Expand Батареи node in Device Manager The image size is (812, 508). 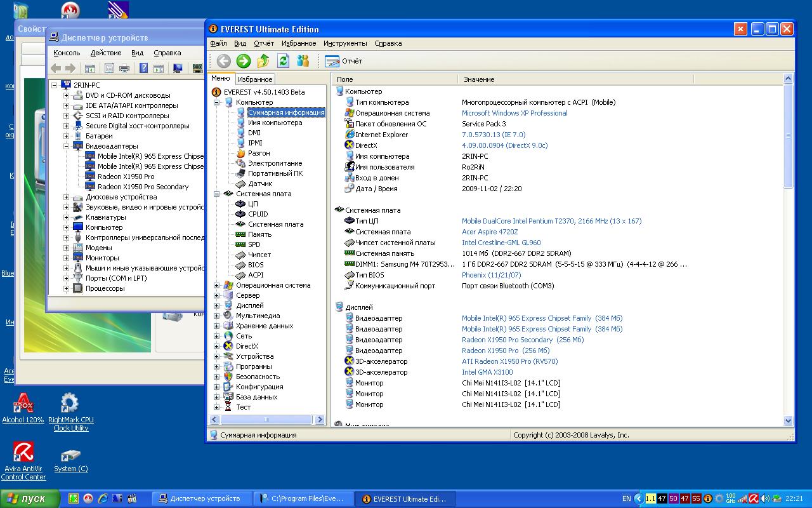click(x=66, y=136)
